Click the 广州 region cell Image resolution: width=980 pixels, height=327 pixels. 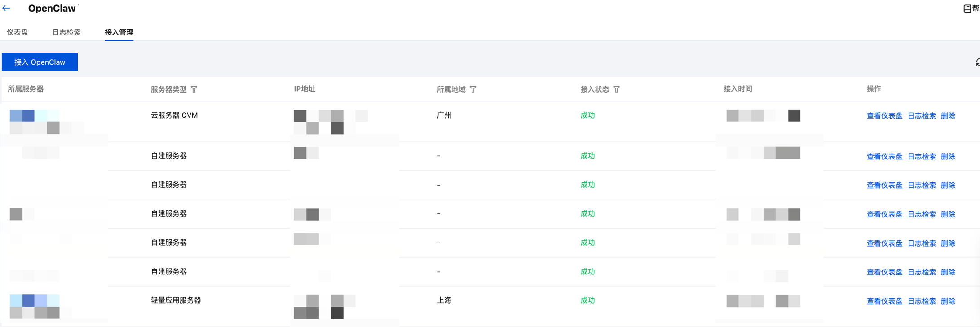(x=444, y=115)
